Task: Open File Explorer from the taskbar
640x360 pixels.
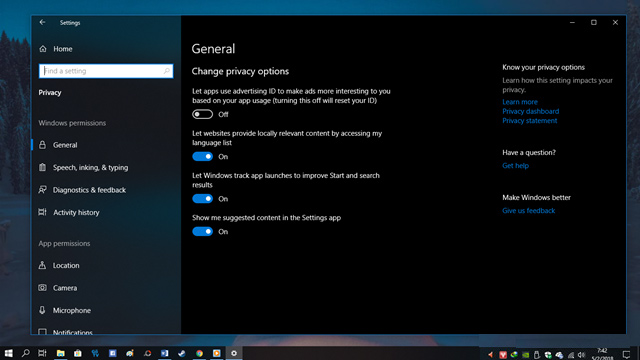Action: (x=60, y=353)
